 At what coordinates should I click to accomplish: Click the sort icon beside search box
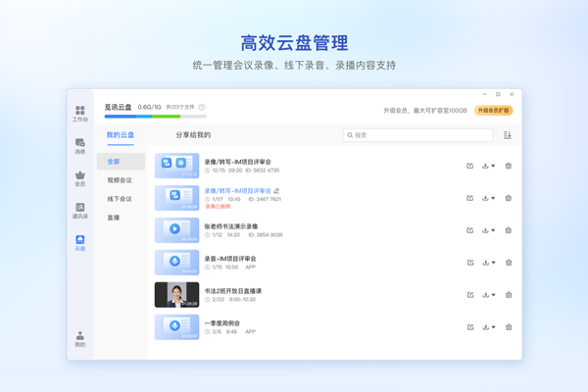click(x=508, y=135)
